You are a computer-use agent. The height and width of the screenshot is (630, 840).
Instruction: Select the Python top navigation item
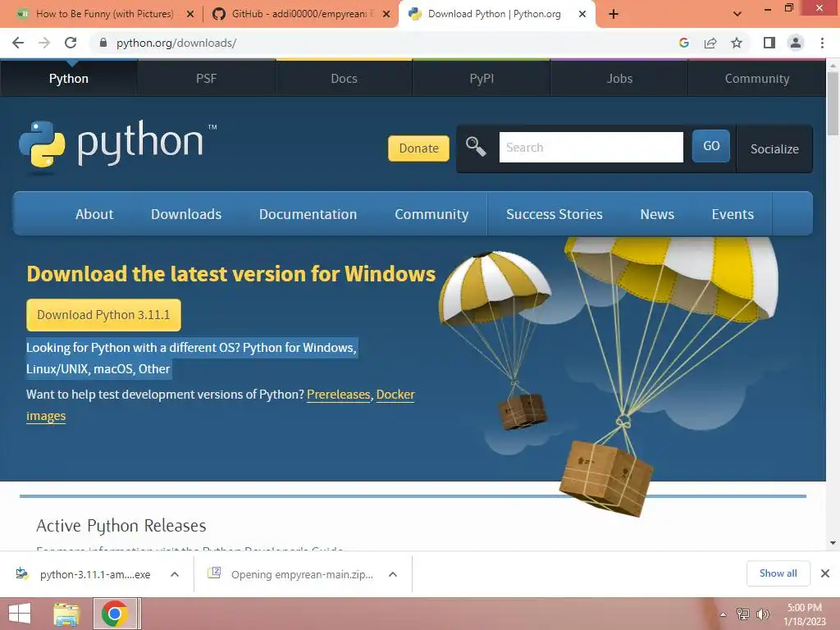point(69,79)
